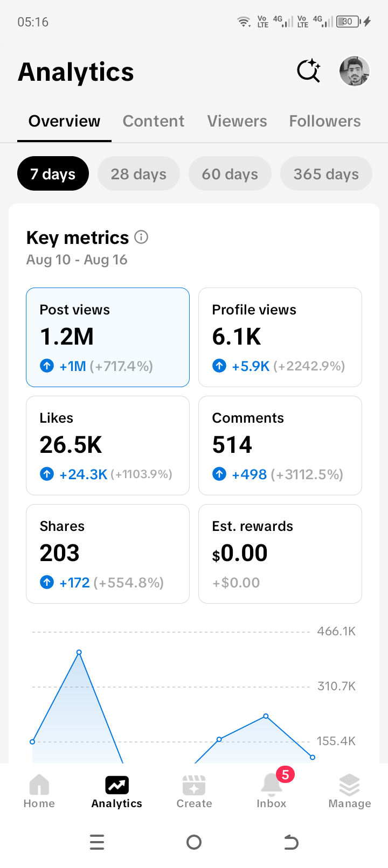Open Key metrics info icon
The width and height of the screenshot is (388, 868).
click(141, 237)
